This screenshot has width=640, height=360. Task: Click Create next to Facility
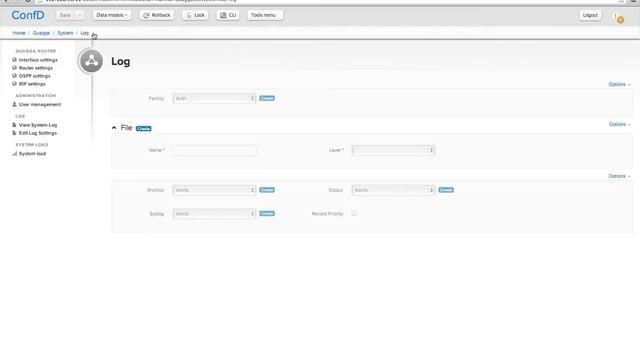pyautogui.click(x=267, y=98)
